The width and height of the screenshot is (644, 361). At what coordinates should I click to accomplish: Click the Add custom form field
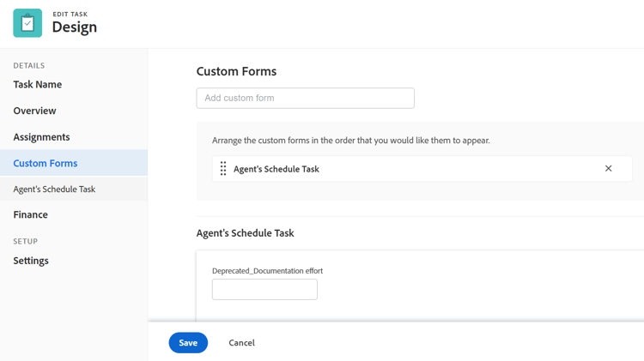[x=305, y=98]
